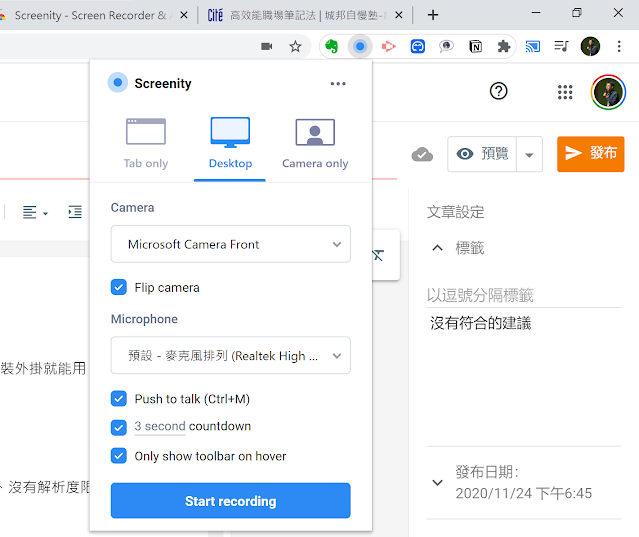
Task: Expand the dropdown arrow beside 預覽
Action: tap(530, 154)
